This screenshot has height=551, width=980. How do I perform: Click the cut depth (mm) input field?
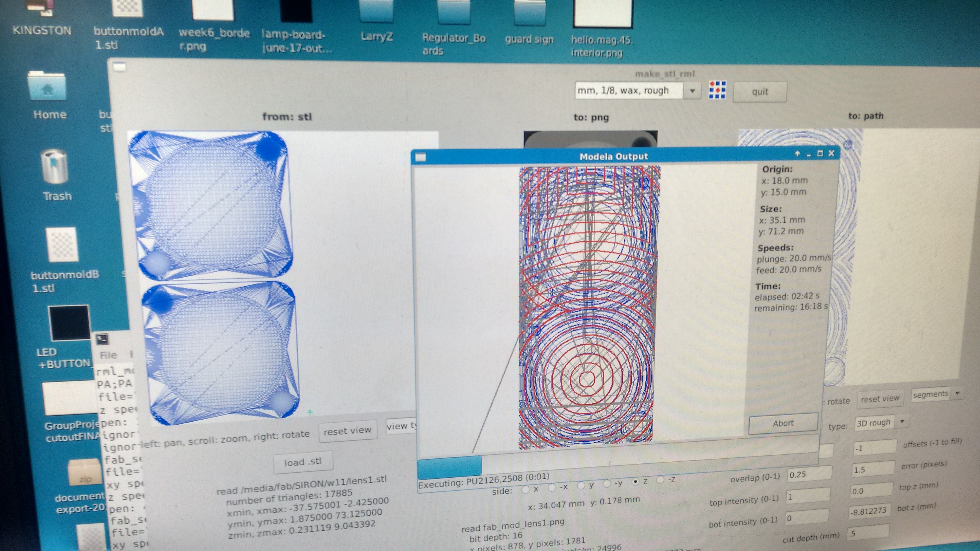(x=868, y=533)
